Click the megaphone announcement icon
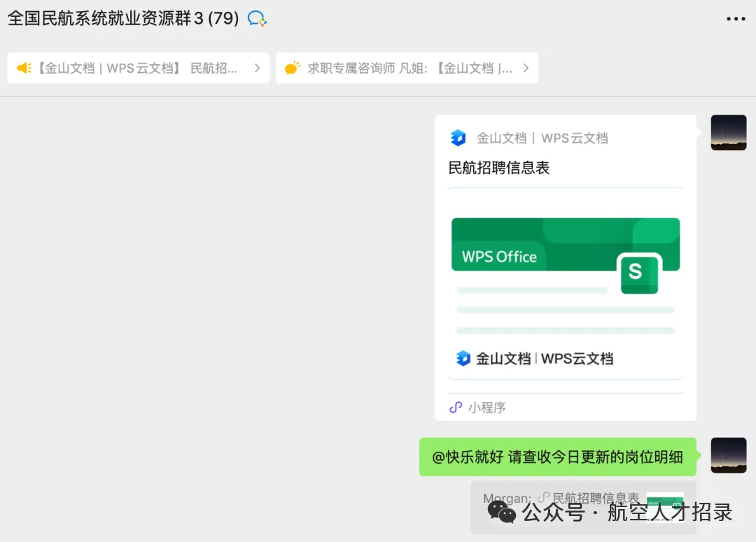 point(24,68)
